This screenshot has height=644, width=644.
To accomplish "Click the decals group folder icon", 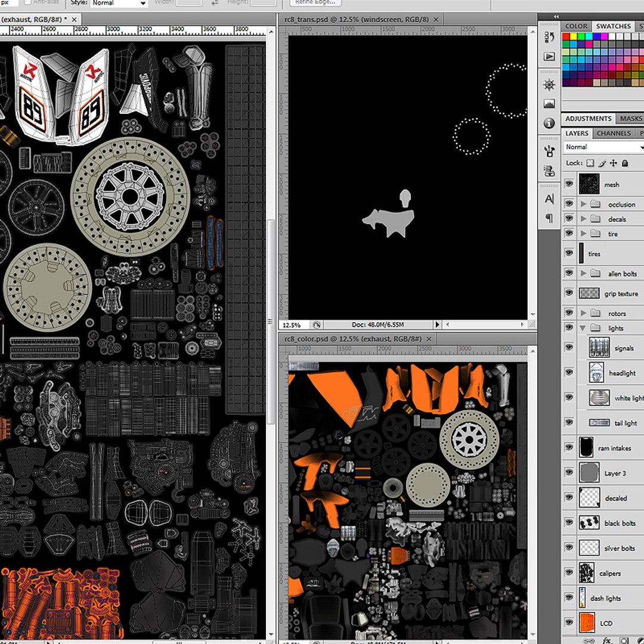I will coord(596,219).
